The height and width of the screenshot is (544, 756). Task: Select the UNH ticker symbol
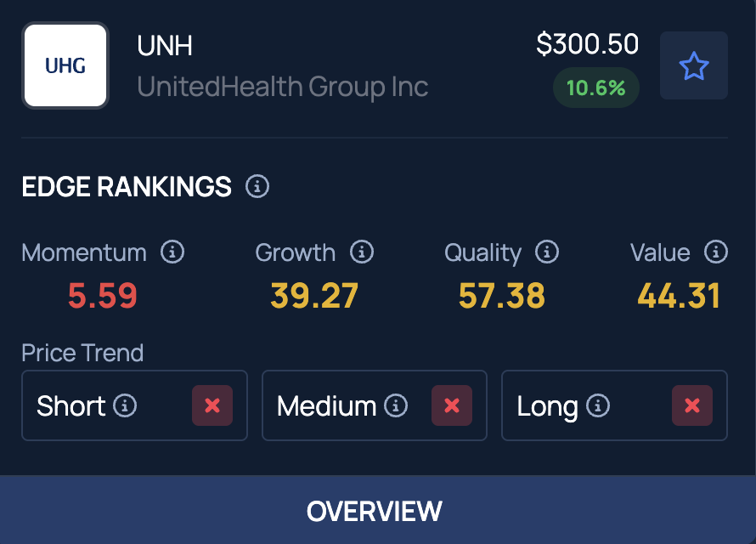[165, 46]
